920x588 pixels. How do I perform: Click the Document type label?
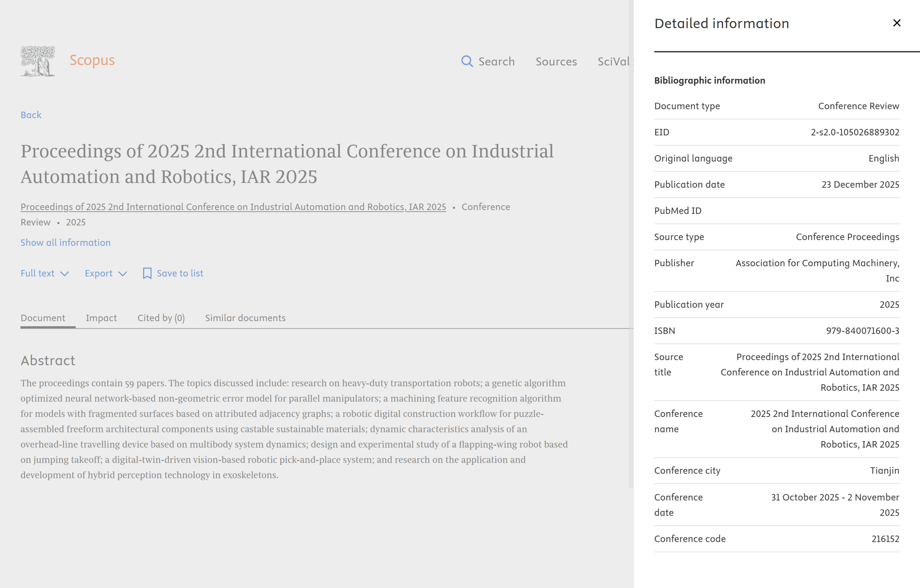[x=687, y=106]
